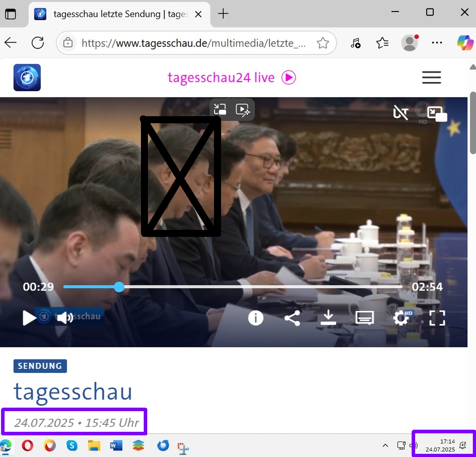Click the share icon in player

(x=292, y=318)
